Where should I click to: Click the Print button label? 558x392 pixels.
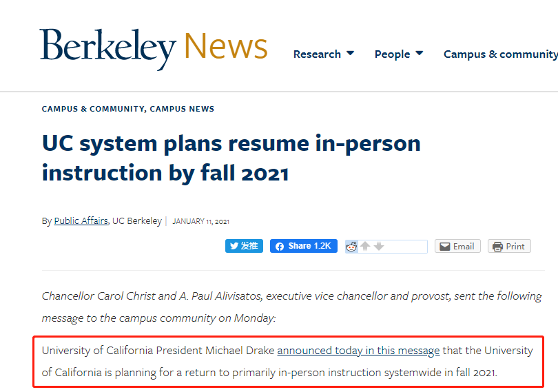515,247
